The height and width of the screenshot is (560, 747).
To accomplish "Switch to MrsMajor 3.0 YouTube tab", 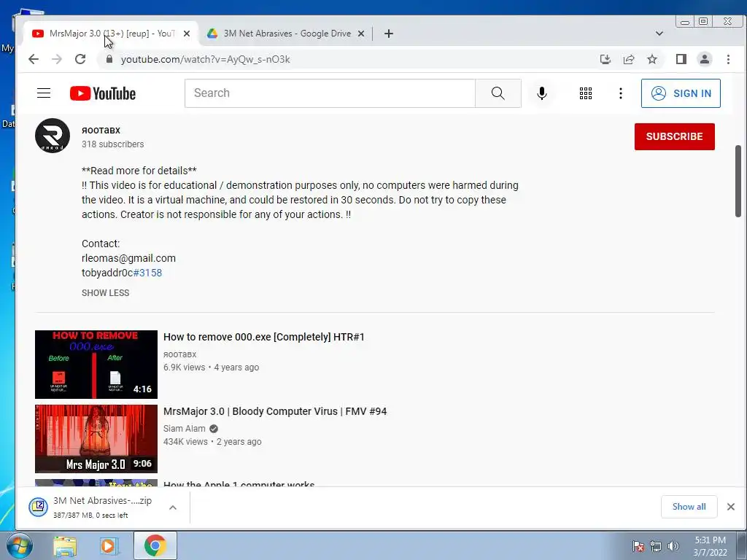I will [x=111, y=34].
